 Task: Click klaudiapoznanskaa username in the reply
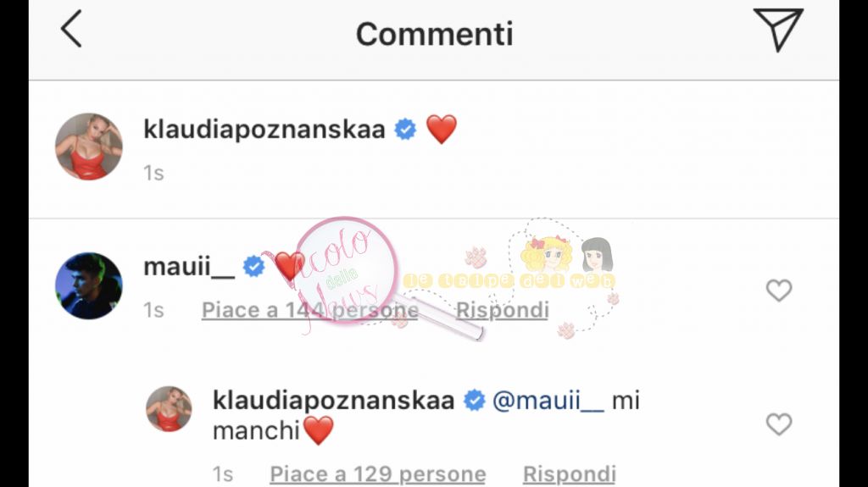333,400
